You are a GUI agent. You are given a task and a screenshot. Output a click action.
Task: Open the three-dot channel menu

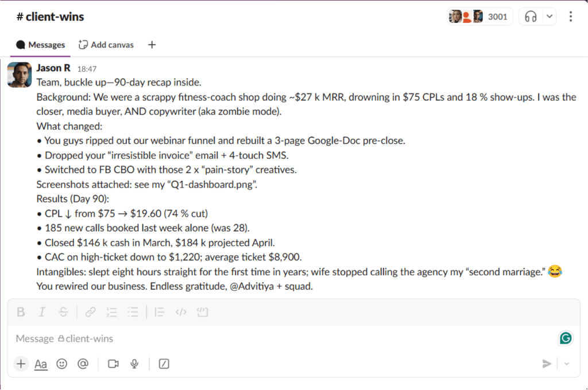coord(570,17)
